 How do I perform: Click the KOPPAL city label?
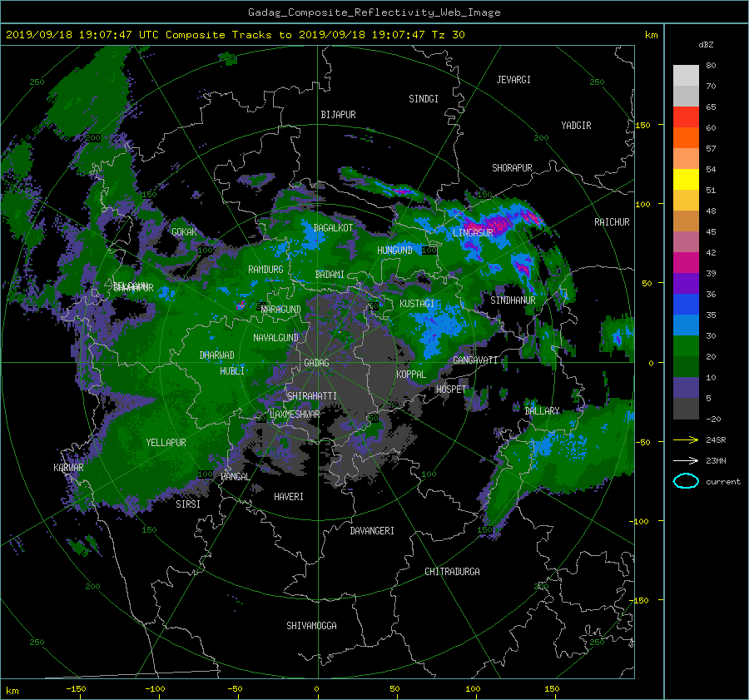411,375
